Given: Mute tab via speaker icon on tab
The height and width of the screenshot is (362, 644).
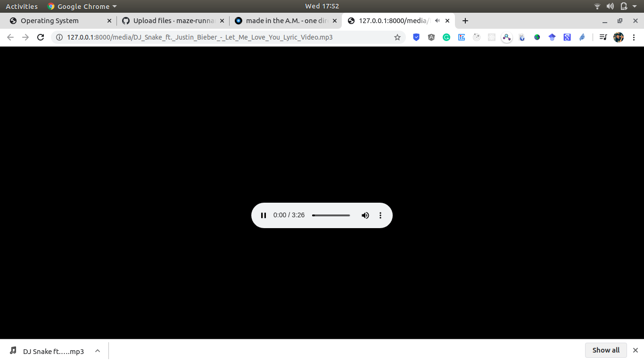Looking at the screenshot, I should (x=438, y=21).
